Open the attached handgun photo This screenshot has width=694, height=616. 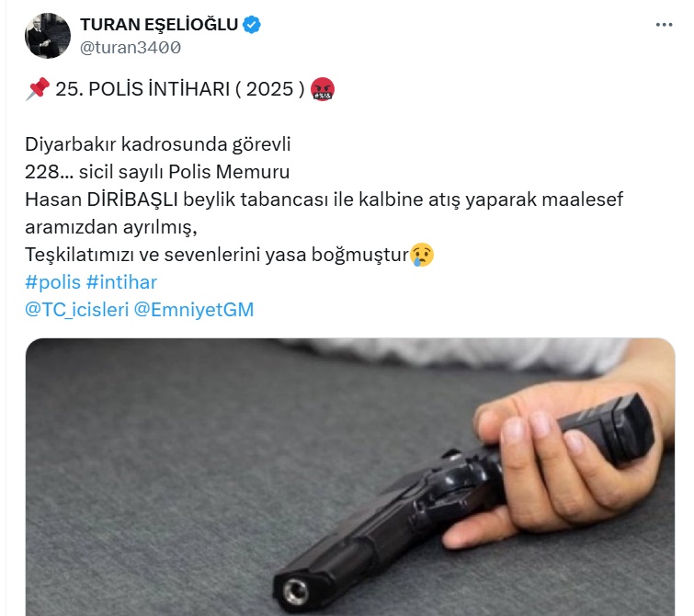pyautogui.click(x=350, y=477)
